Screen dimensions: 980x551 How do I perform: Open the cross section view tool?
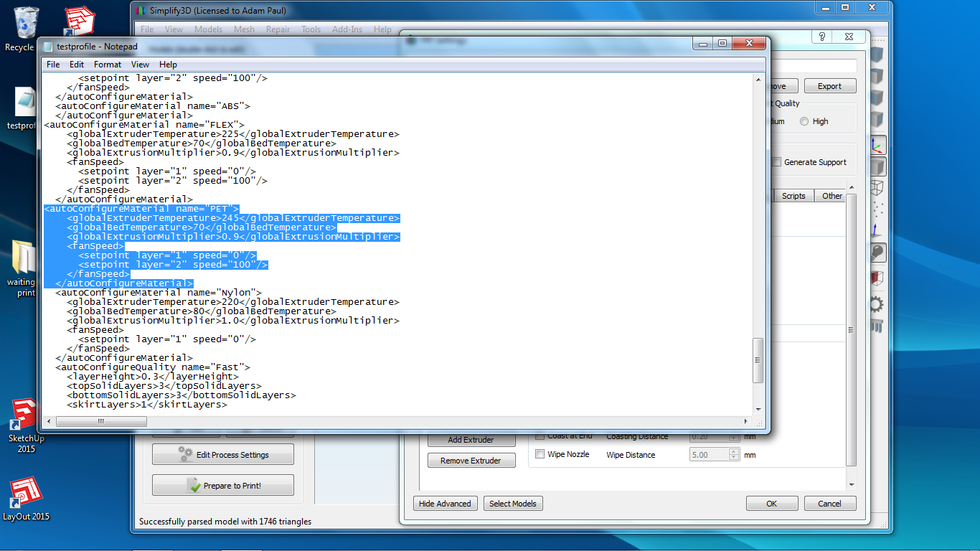tap(877, 278)
